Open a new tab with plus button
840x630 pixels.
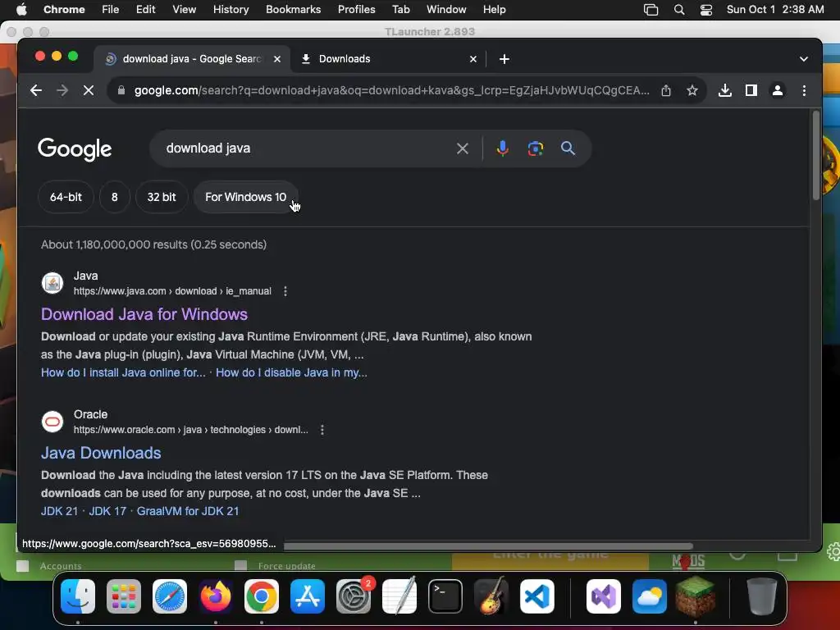coord(504,59)
